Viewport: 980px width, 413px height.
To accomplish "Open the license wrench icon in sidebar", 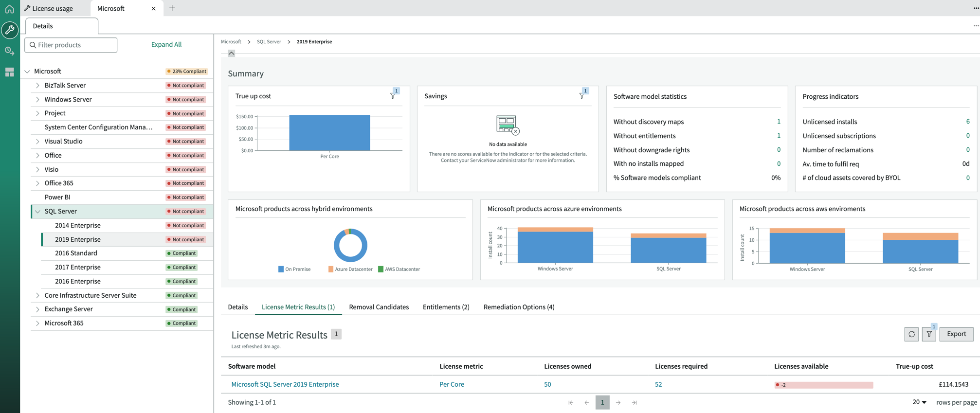I will coord(10,30).
